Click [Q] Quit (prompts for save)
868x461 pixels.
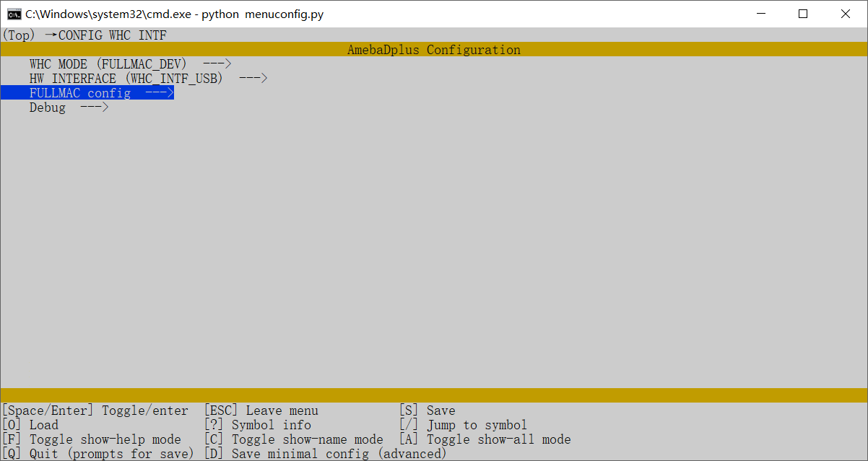98,454
